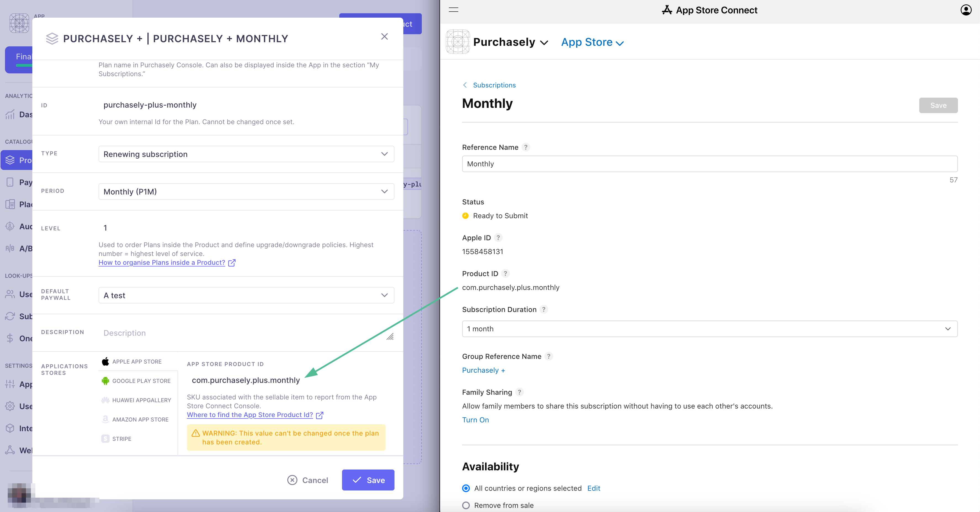The height and width of the screenshot is (512, 980).
Task: Open the user account profile icon
Action: coord(966,10)
